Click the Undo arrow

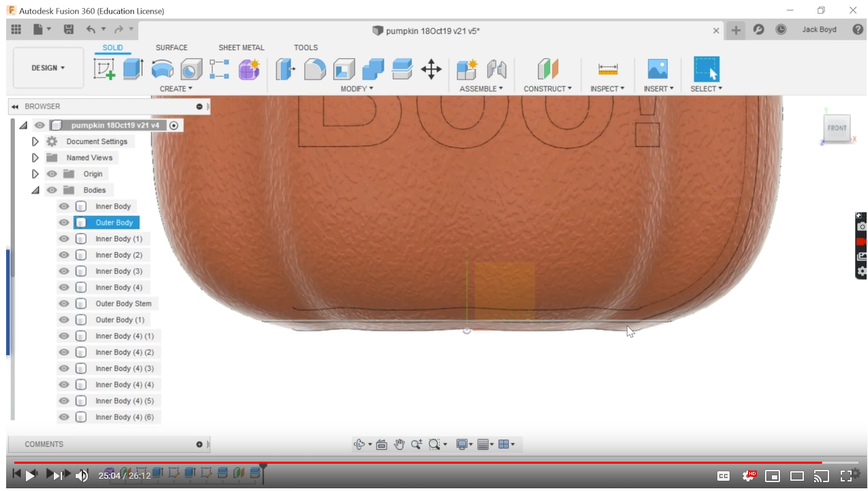91,29
